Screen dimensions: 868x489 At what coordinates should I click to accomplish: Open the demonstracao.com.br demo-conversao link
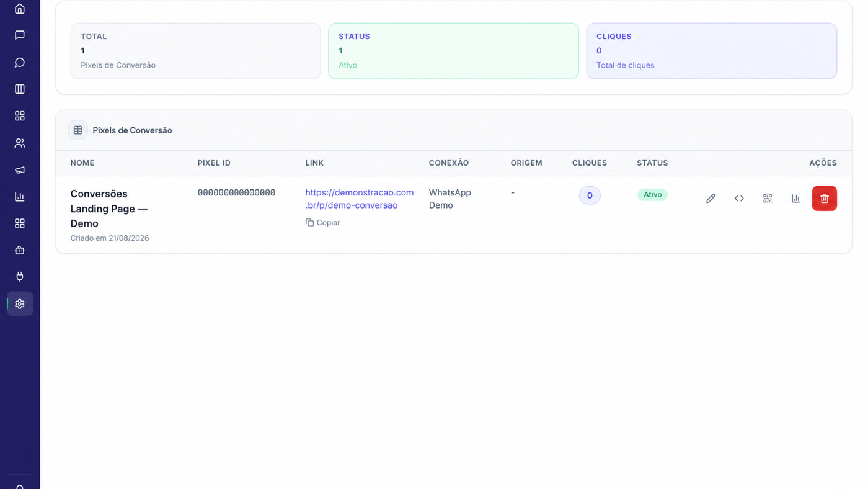coord(359,199)
